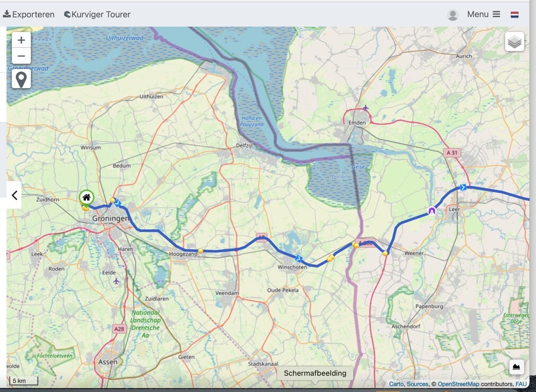Open the Menu hamburger
The width and height of the screenshot is (536, 392).
[483, 14]
